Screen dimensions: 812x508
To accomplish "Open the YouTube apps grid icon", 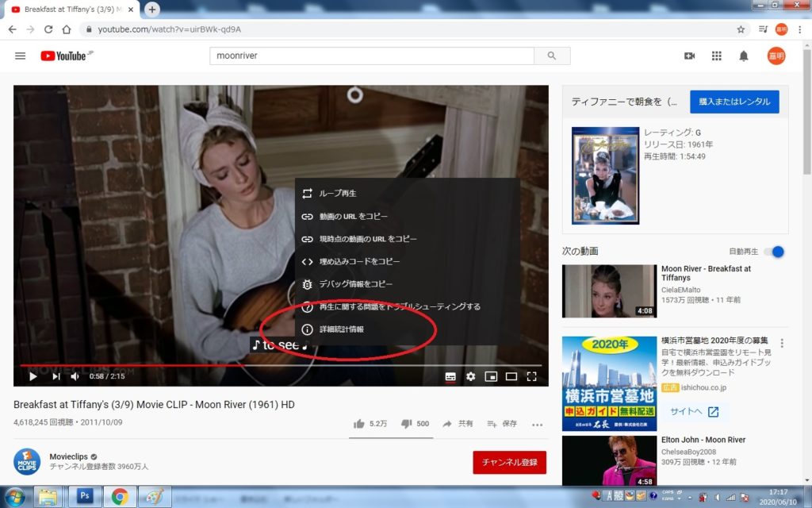I will (x=716, y=56).
